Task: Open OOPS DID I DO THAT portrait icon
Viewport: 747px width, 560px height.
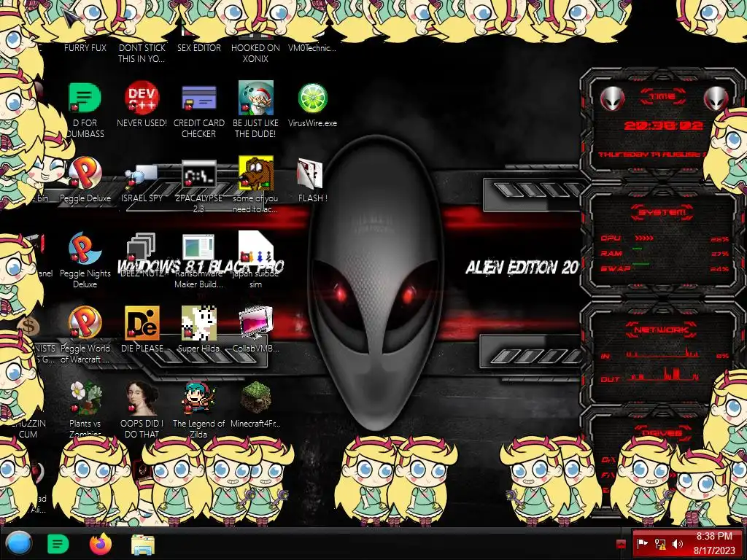Action: coord(142,398)
